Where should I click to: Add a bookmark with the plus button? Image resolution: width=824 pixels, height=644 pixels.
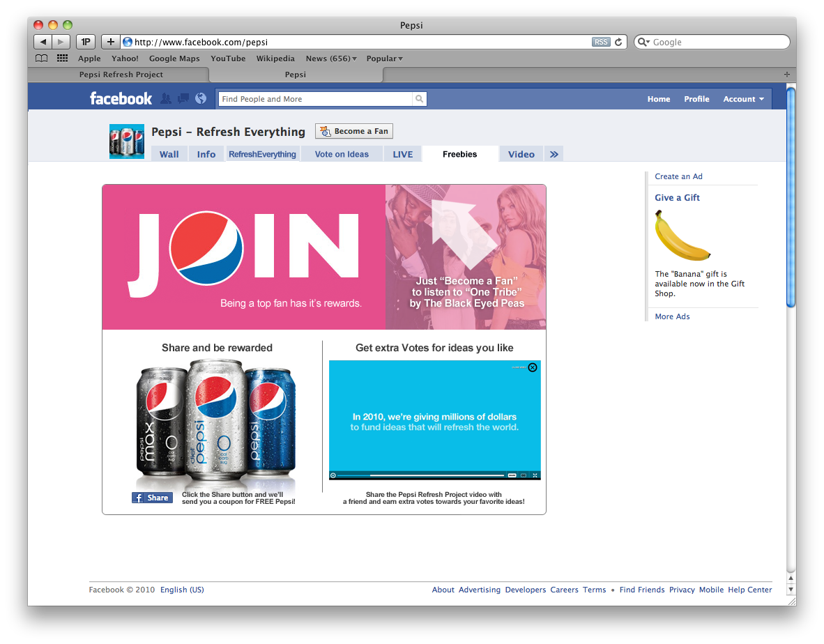pos(110,42)
